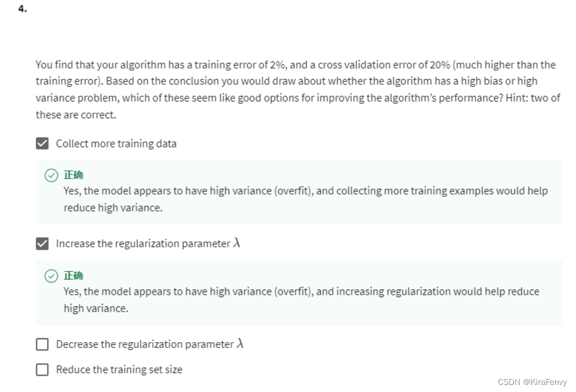Click the green check icon under Increase the regularization parameter

click(x=51, y=276)
